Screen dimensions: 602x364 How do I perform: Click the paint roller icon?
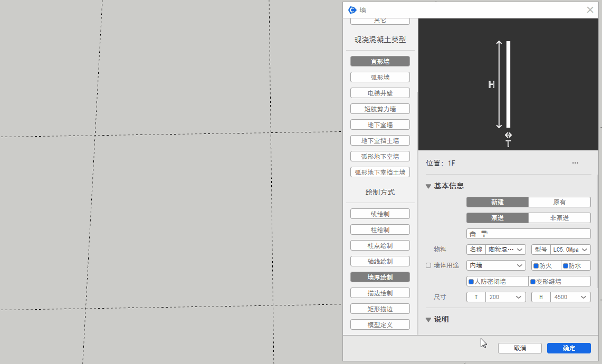click(484, 234)
